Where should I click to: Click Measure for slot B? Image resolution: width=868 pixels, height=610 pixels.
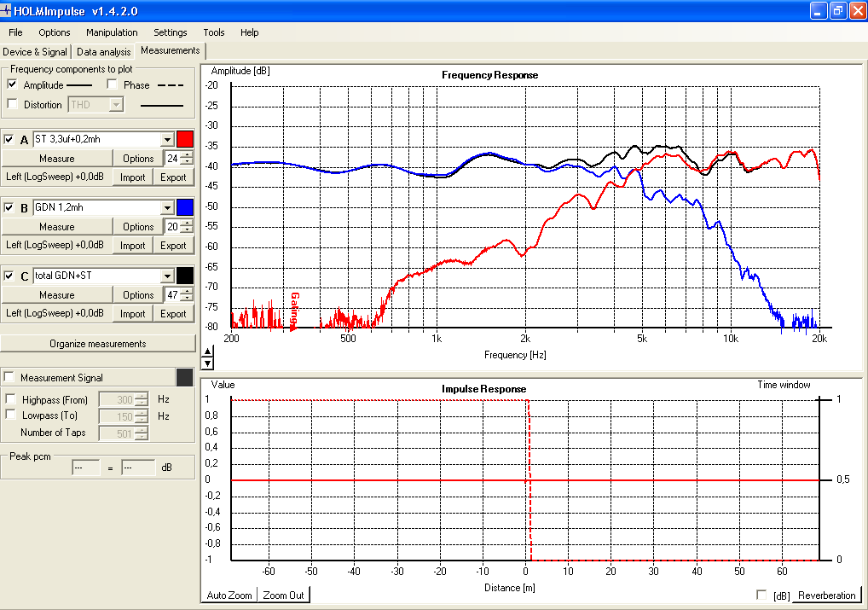point(56,227)
